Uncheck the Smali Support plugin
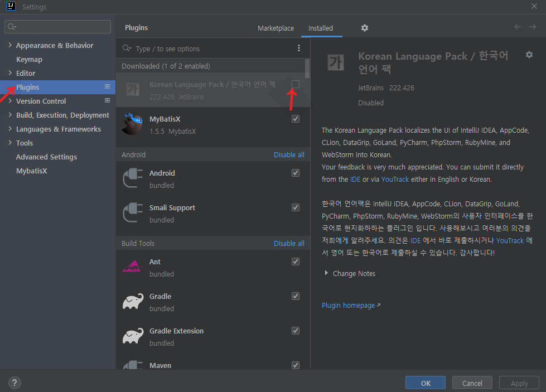The height and width of the screenshot is (392, 546). [295, 207]
